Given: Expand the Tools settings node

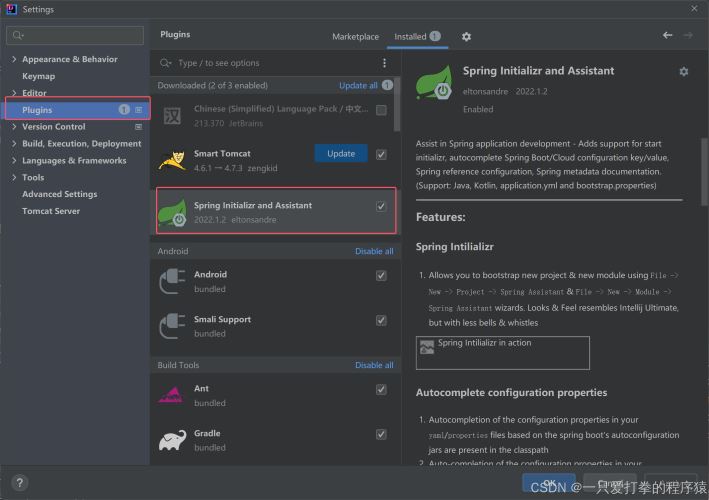Looking at the screenshot, I should tap(14, 178).
